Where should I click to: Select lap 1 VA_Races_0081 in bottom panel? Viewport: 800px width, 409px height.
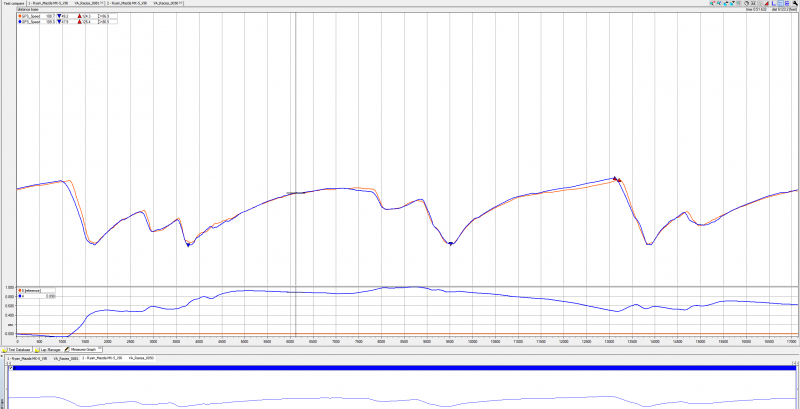coord(42,359)
